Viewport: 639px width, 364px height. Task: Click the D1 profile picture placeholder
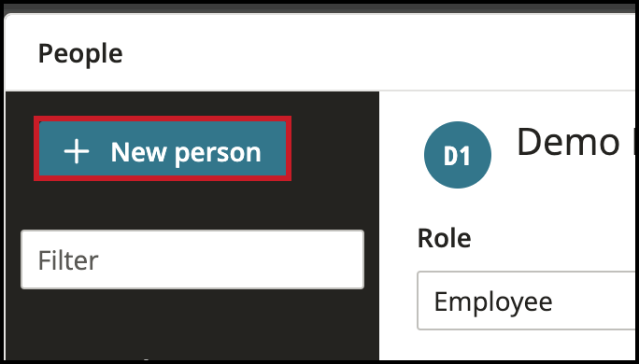click(x=457, y=155)
